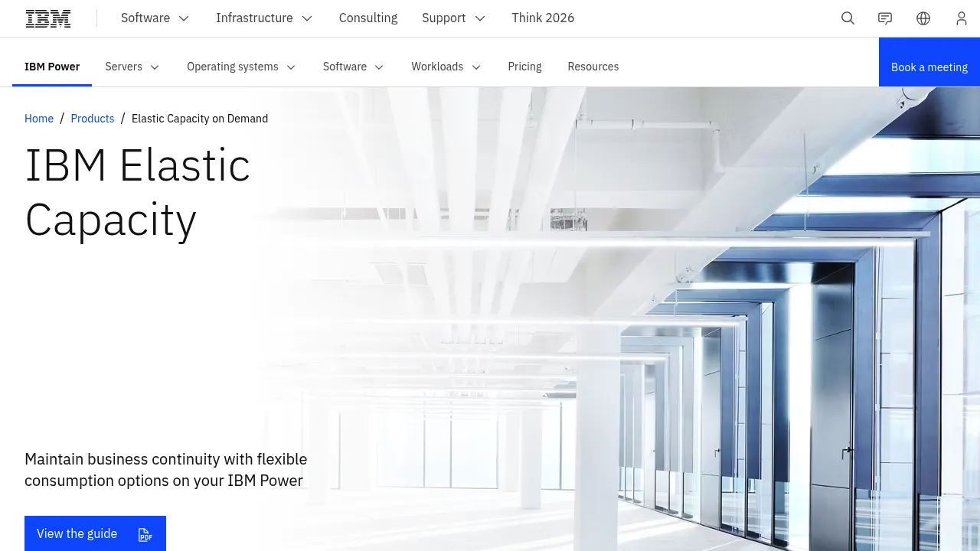Open the search magnifier icon
980x551 pixels.
coord(848,18)
